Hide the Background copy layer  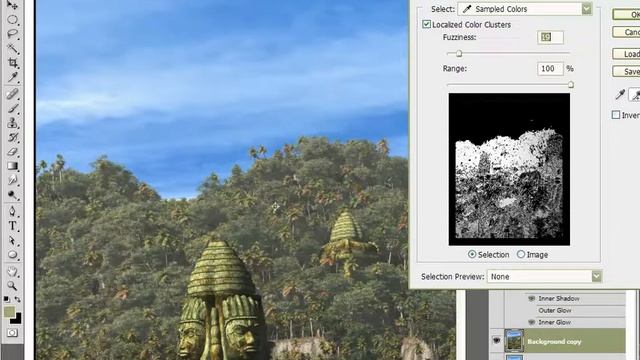[x=496, y=340]
